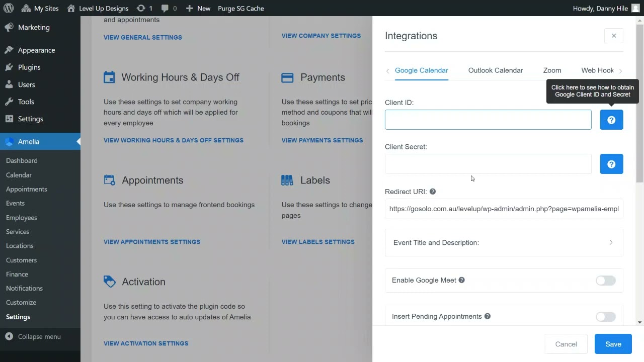Purge SG Cache from admin bar
The height and width of the screenshot is (362, 644).
click(x=241, y=8)
